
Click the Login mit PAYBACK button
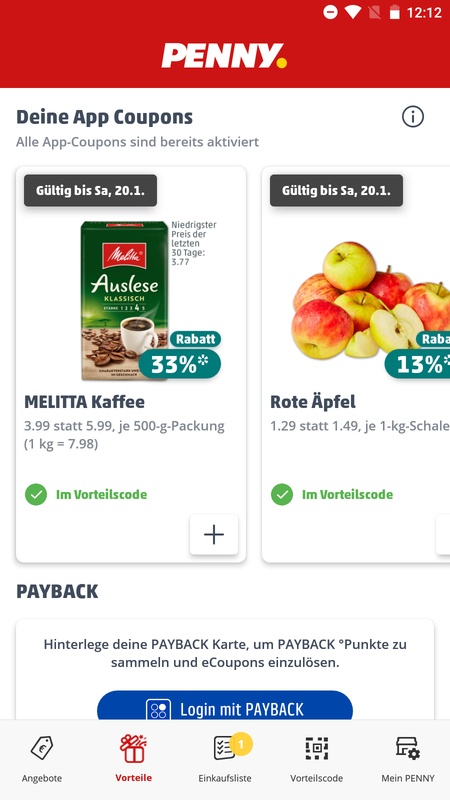225,709
